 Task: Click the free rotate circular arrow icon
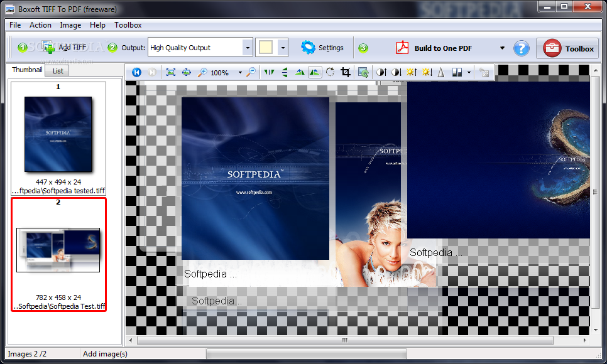click(331, 72)
